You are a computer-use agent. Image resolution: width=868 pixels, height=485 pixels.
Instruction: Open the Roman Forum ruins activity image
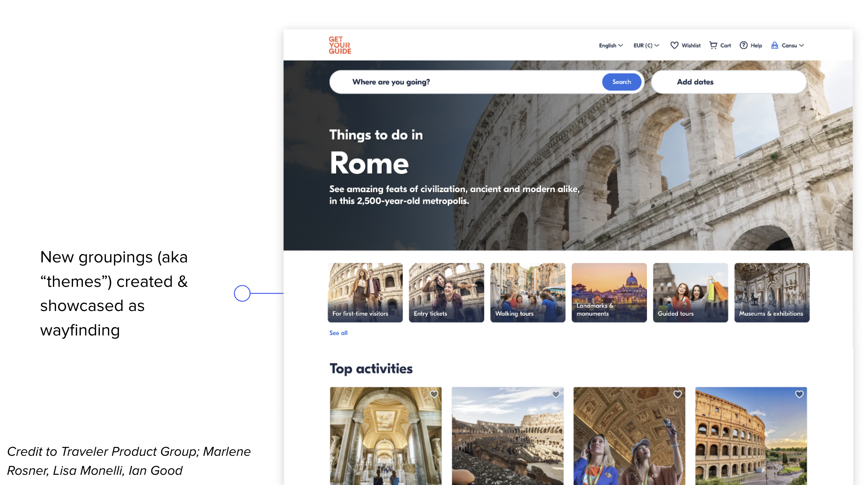coord(508,436)
